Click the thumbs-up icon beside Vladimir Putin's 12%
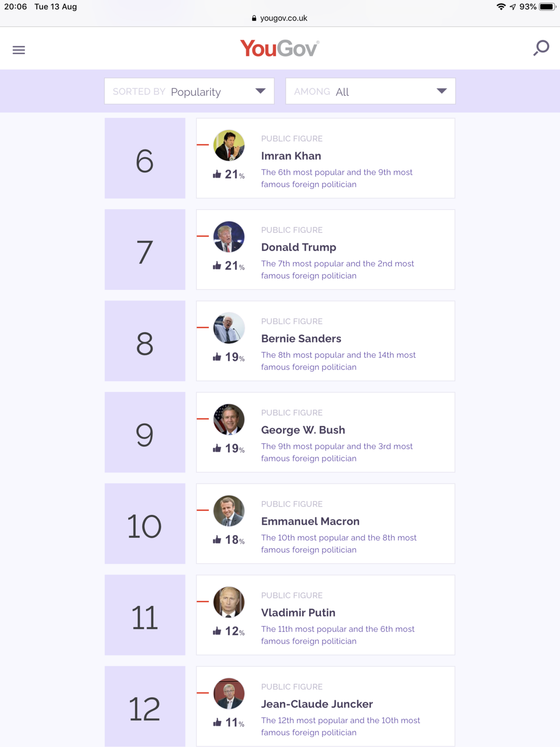 pyautogui.click(x=217, y=632)
